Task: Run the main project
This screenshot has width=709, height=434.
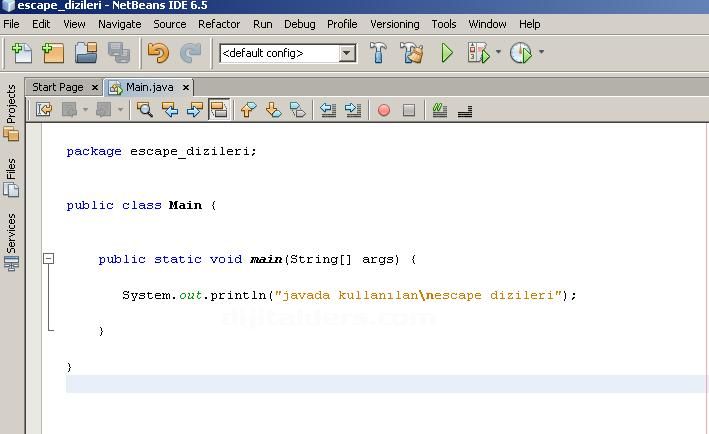Action: (447, 53)
